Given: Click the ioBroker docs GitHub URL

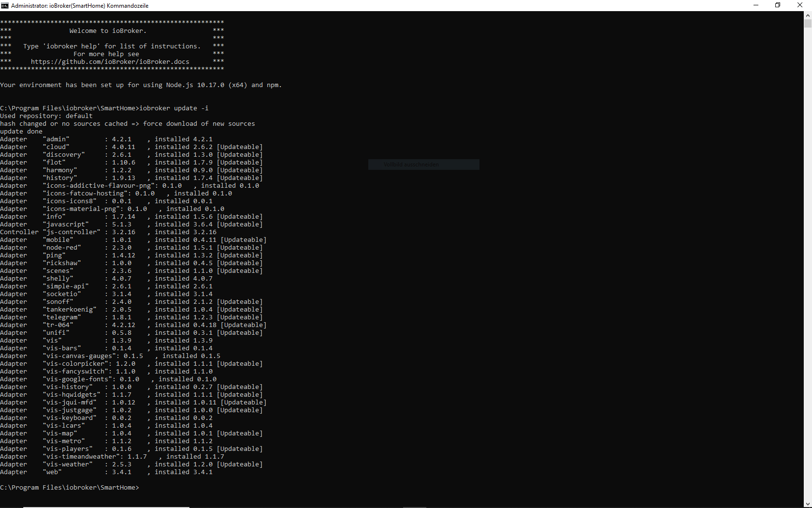Looking at the screenshot, I should pos(110,62).
